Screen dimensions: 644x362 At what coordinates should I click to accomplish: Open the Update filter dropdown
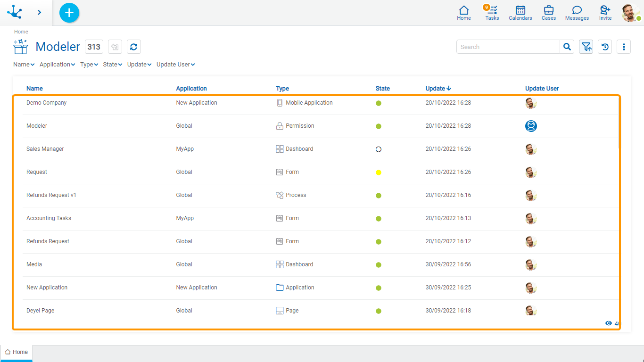pyautogui.click(x=140, y=65)
